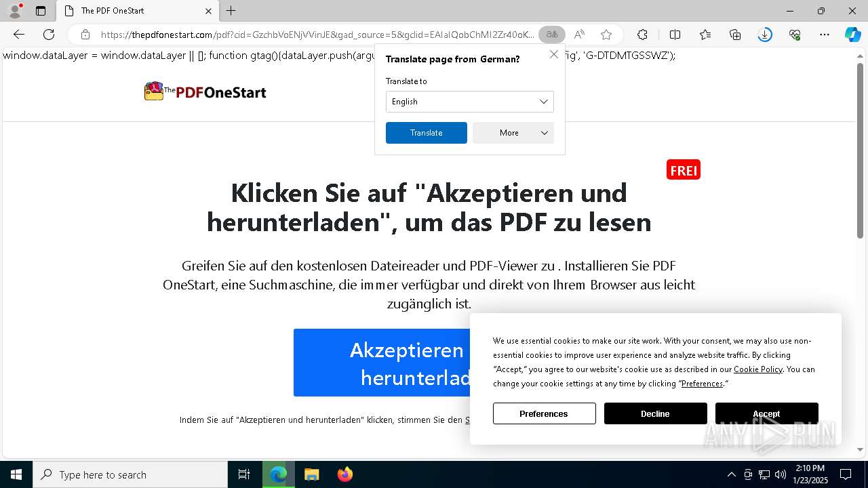
Task: Open the Edge profile icon
Action: pos(15,11)
